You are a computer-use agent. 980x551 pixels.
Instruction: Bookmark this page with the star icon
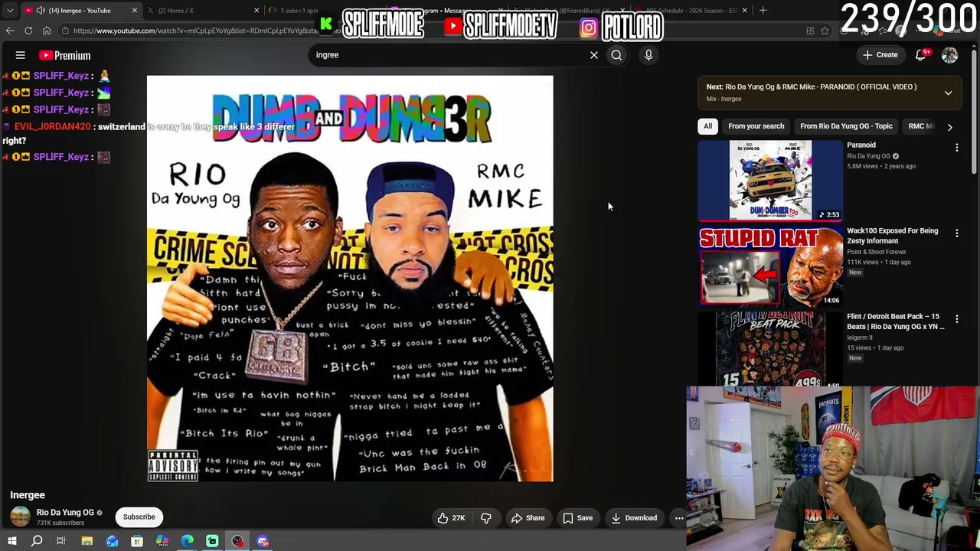[825, 31]
